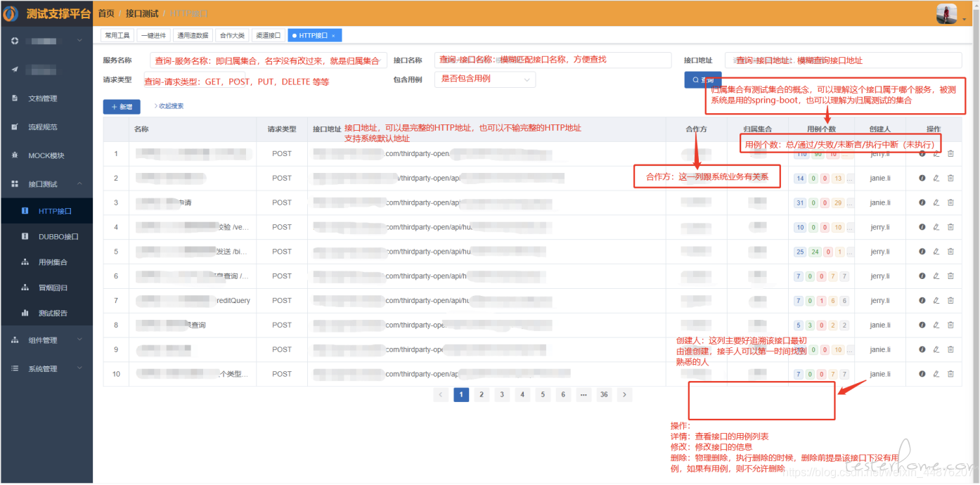980x485 pixels.
Task: Edit icon for row 3
Action: (x=936, y=202)
